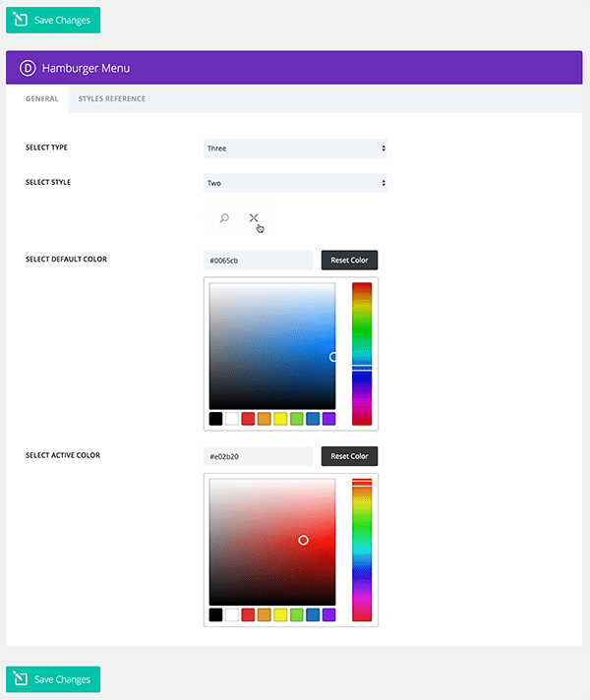Pick orange swatch in active color palette
Viewport: 590px width, 700px height.
point(264,614)
